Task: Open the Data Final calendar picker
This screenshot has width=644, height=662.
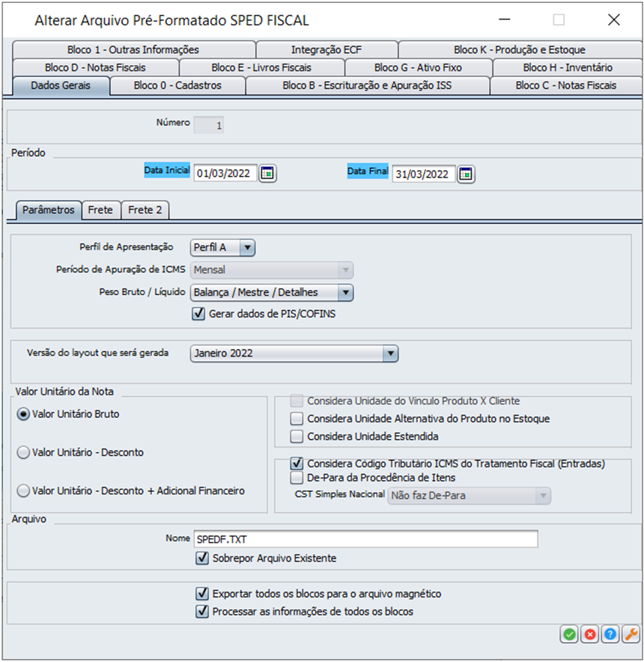Action: click(x=466, y=174)
